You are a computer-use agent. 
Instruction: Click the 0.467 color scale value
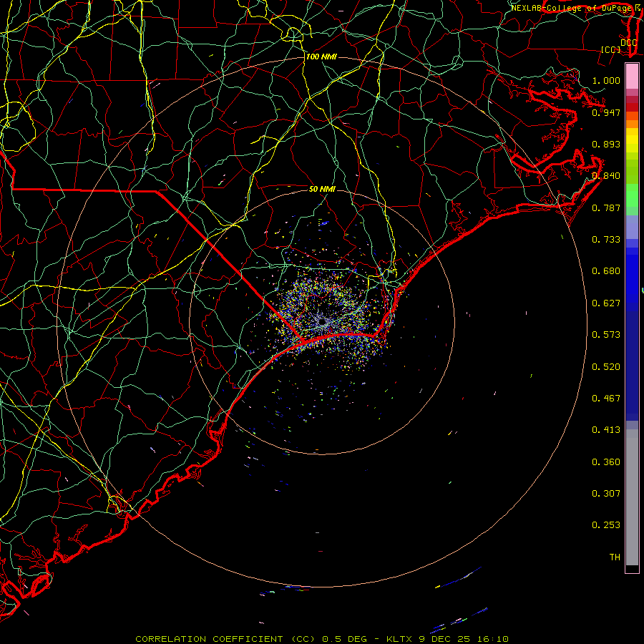click(x=606, y=399)
